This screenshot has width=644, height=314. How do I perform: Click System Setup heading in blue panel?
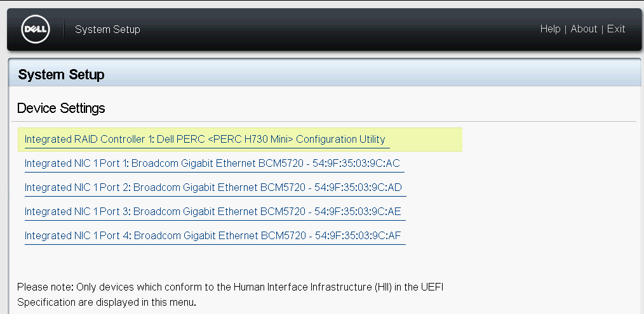[62, 75]
